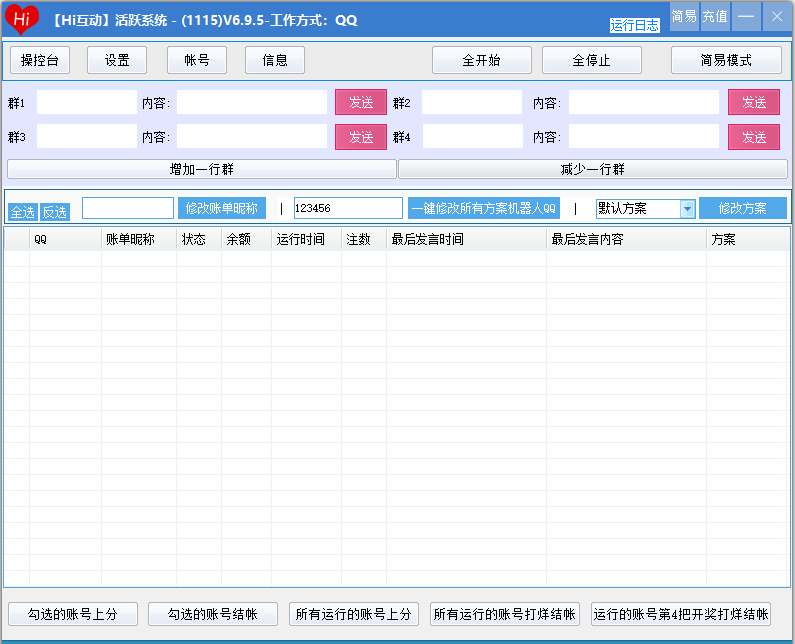The height and width of the screenshot is (644, 795).
Task: Focus the 群1 group number field
Action: pos(87,102)
